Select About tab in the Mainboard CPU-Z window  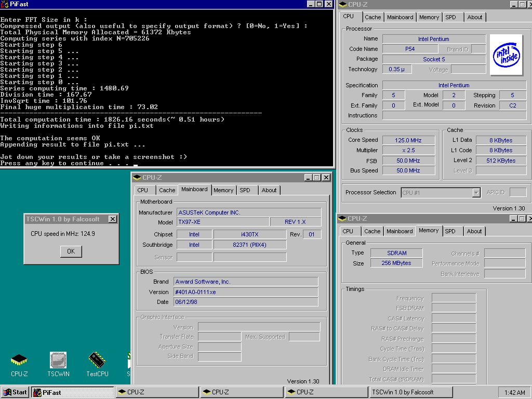(269, 190)
